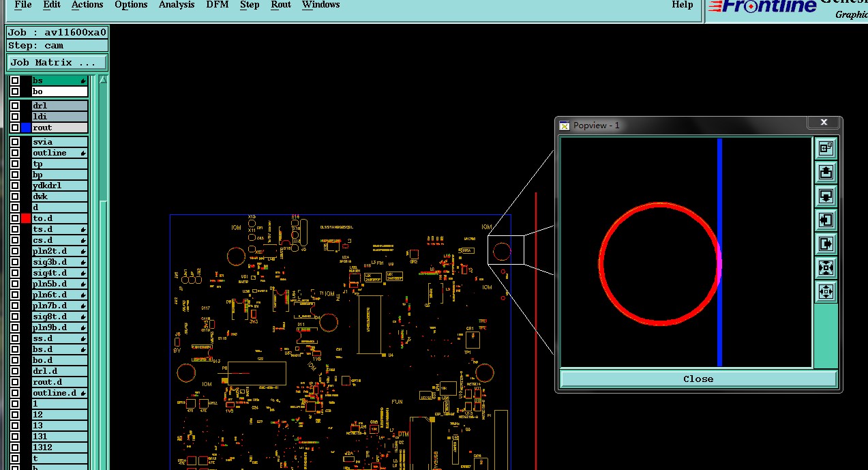Toggle the checkbox for layer ss.d
This screenshot has width=868, height=470.
pyautogui.click(x=15, y=338)
